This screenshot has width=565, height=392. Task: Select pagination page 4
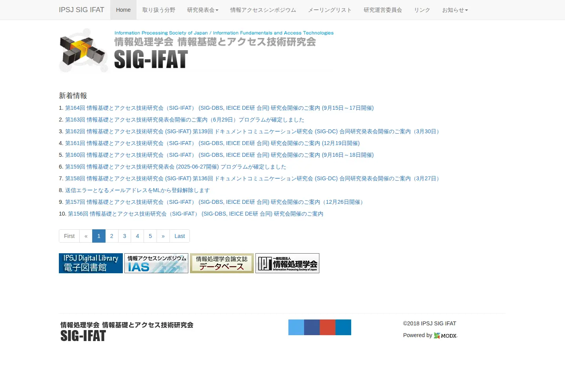(137, 236)
